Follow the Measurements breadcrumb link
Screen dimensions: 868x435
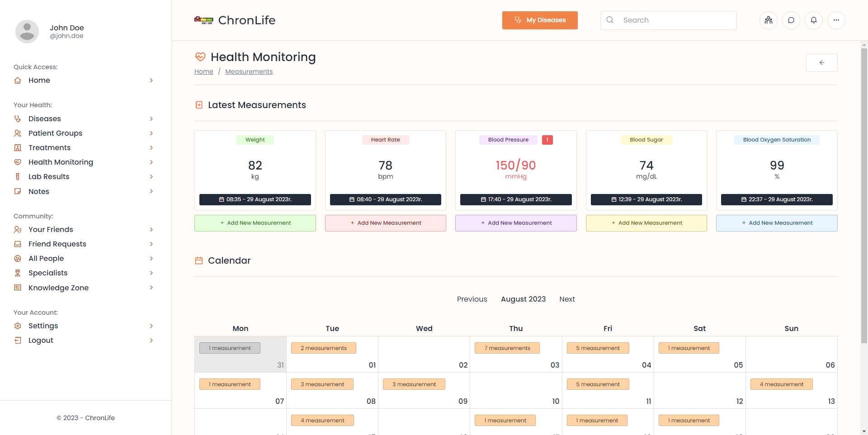[x=249, y=71]
